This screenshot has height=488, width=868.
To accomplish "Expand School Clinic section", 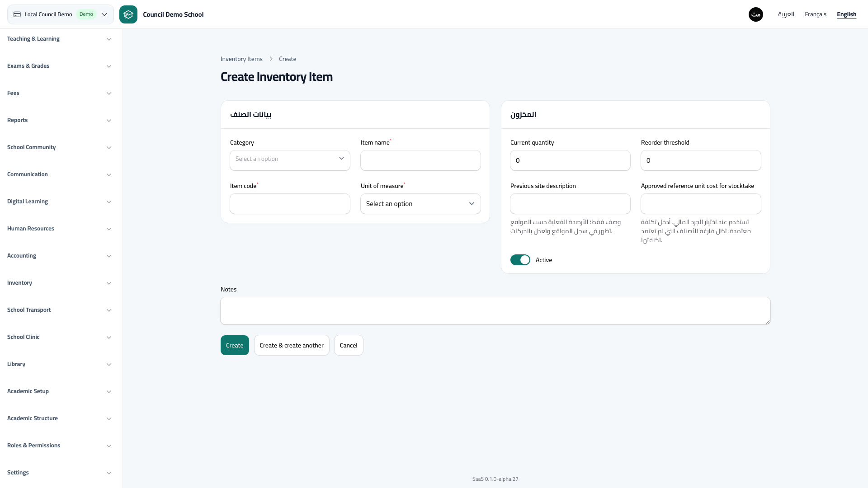I will 59,337.
